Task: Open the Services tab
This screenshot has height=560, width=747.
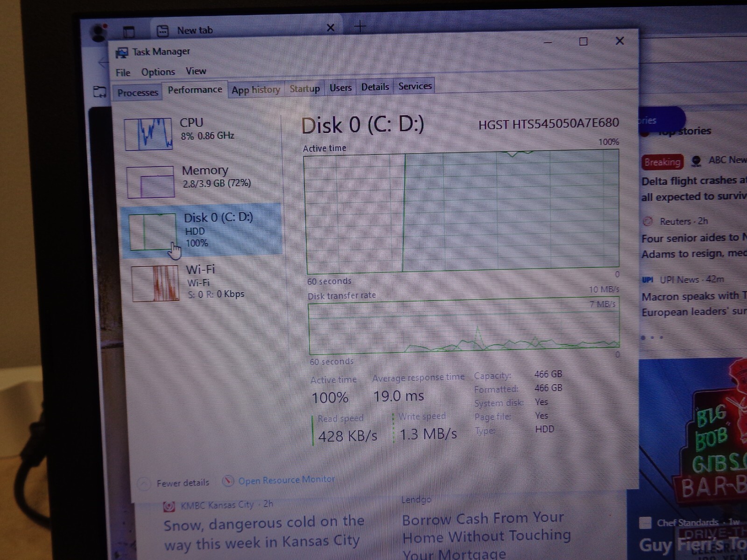Action: tap(415, 86)
